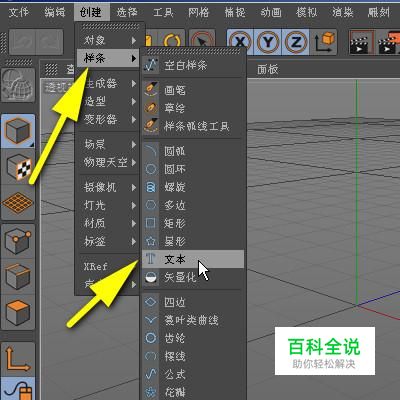Toggle the Z axis lock

[x=296, y=42]
